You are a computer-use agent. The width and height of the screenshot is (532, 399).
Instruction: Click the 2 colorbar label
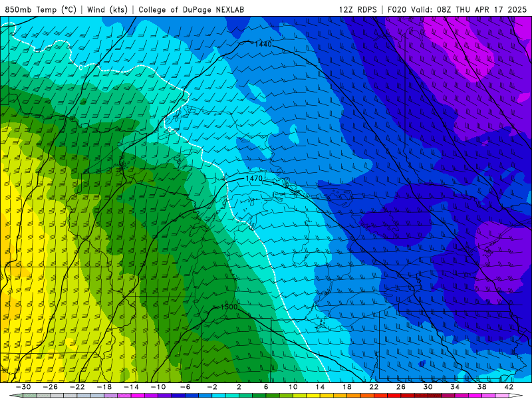239,387
